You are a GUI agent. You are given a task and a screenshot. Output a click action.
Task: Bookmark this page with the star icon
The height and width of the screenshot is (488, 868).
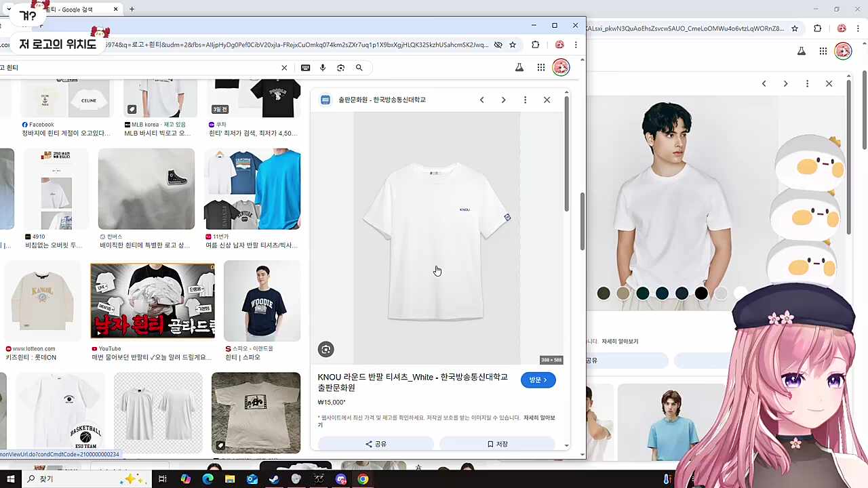(513, 45)
